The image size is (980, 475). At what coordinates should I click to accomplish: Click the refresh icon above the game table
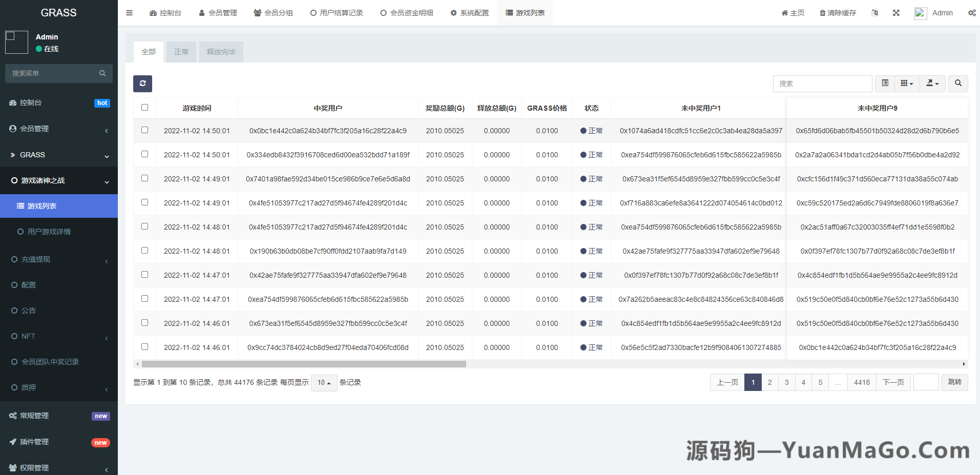(x=142, y=84)
